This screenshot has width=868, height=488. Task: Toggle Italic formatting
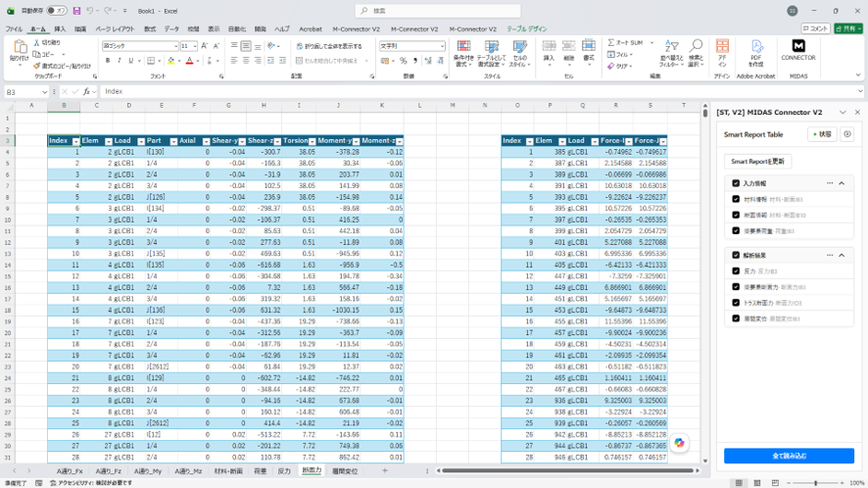pos(119,61)
